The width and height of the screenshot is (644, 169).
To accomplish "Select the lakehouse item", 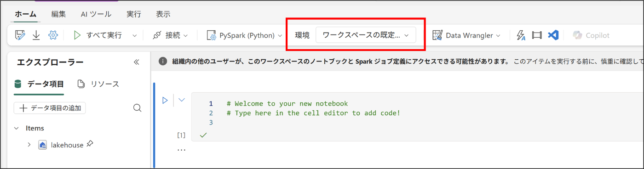I will (67, 145).
